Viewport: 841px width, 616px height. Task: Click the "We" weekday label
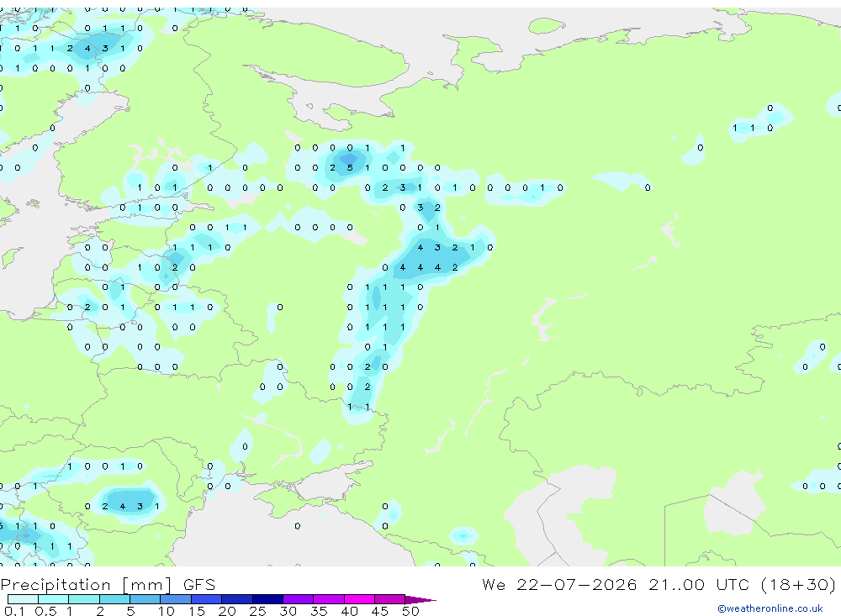[x=494, y=584]
